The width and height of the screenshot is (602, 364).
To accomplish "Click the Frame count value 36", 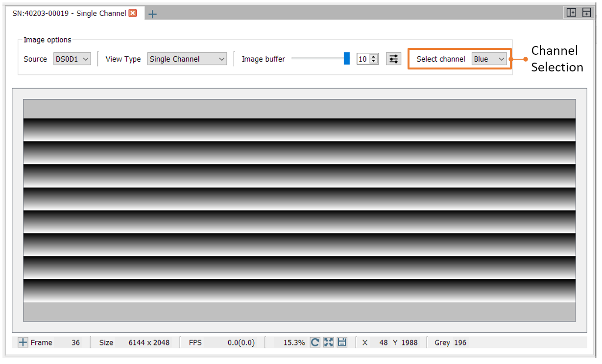I will pyautogui.click(x=75, y=342).
